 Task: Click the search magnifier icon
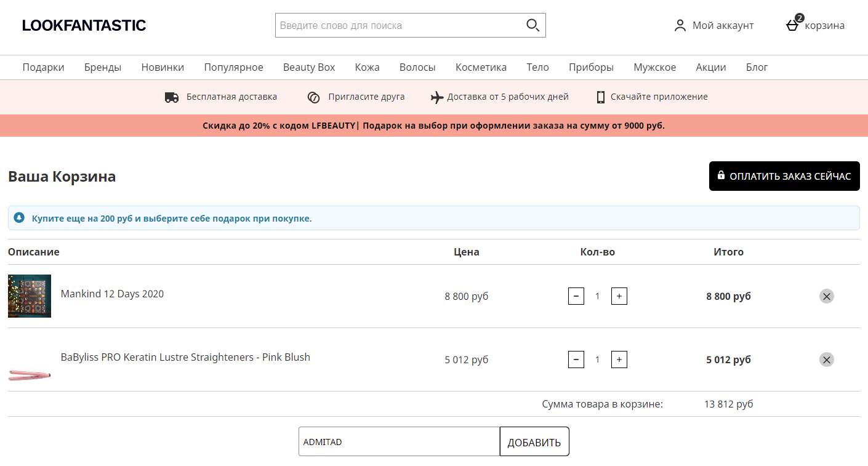point(532,25)
